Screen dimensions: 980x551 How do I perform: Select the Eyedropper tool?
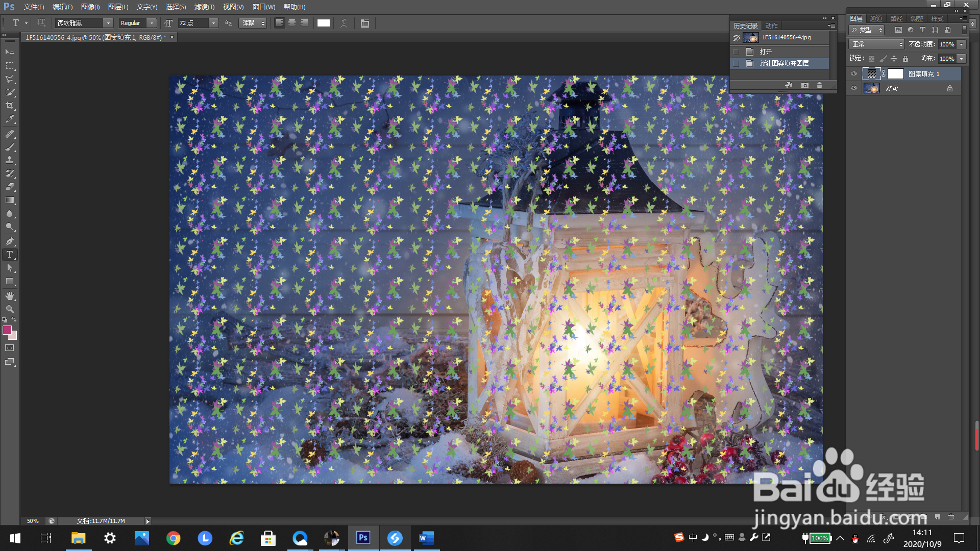click(10, 119)
